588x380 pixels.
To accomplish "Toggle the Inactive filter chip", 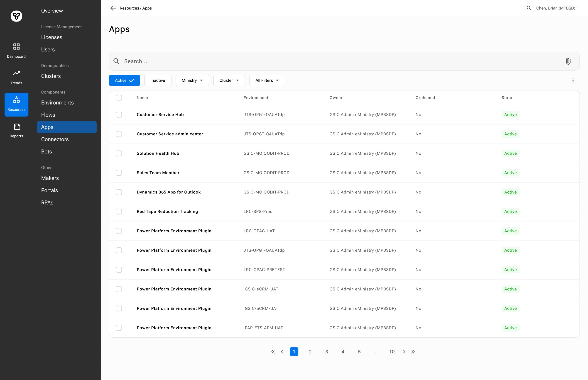I will point(158,80).
